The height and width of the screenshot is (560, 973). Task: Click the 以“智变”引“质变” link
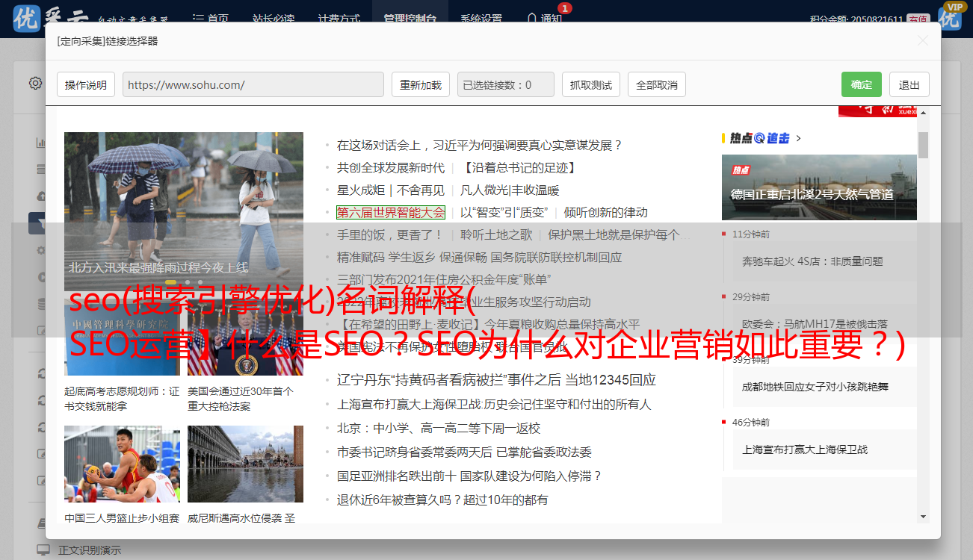point(504,213)
